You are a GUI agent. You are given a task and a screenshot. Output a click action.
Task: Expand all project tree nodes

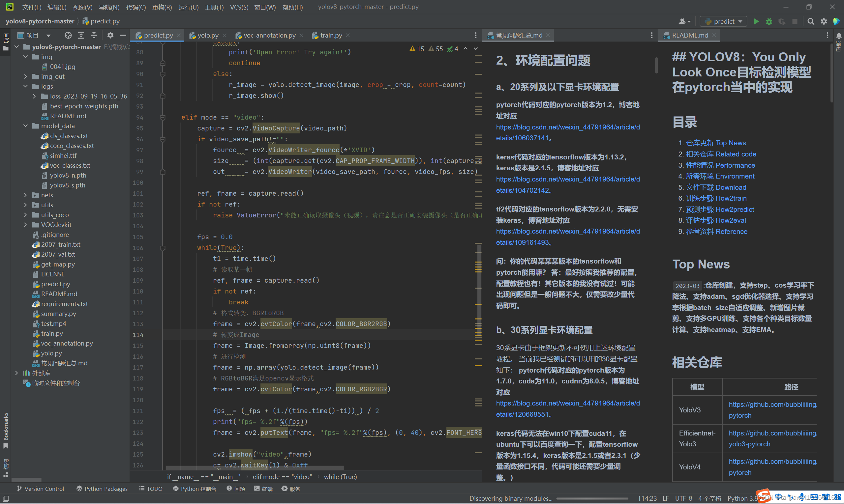81,35
